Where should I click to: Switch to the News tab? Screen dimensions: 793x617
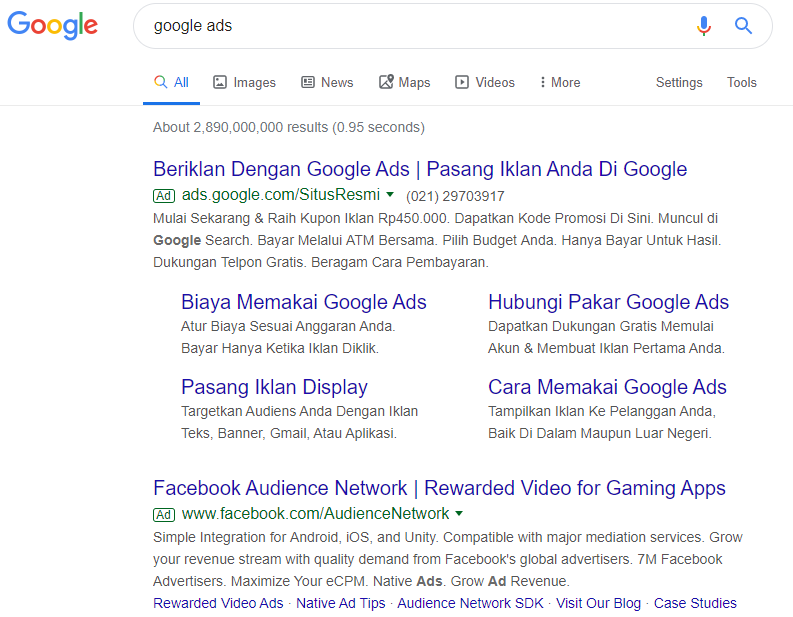[x=327, y=82]
